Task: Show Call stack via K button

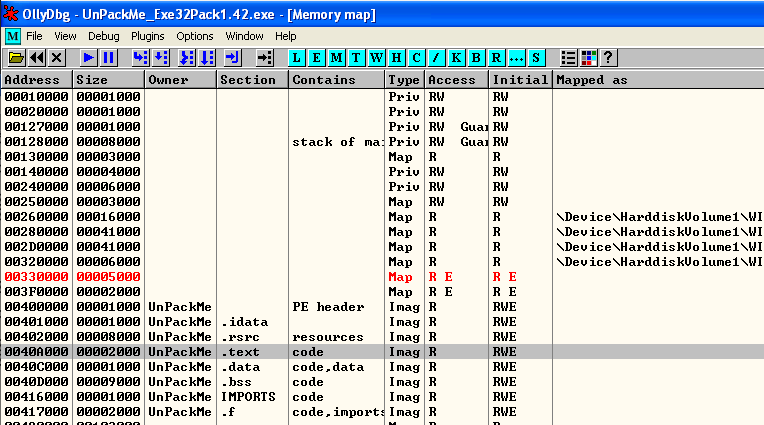Action: tap(456, 58)
